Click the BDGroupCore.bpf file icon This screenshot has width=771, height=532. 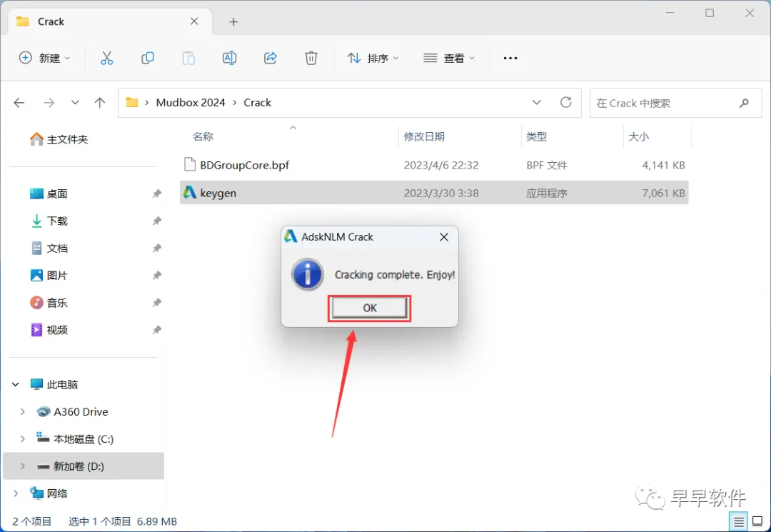[189, 164]
